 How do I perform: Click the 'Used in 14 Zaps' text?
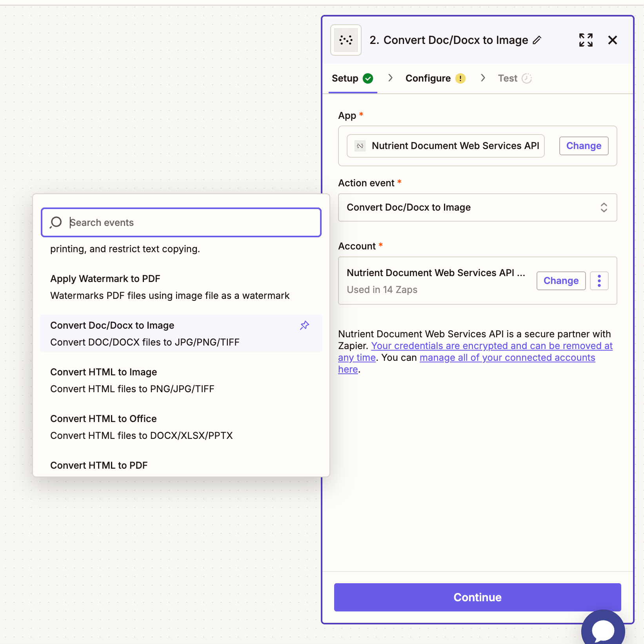[x=382, y=290]
